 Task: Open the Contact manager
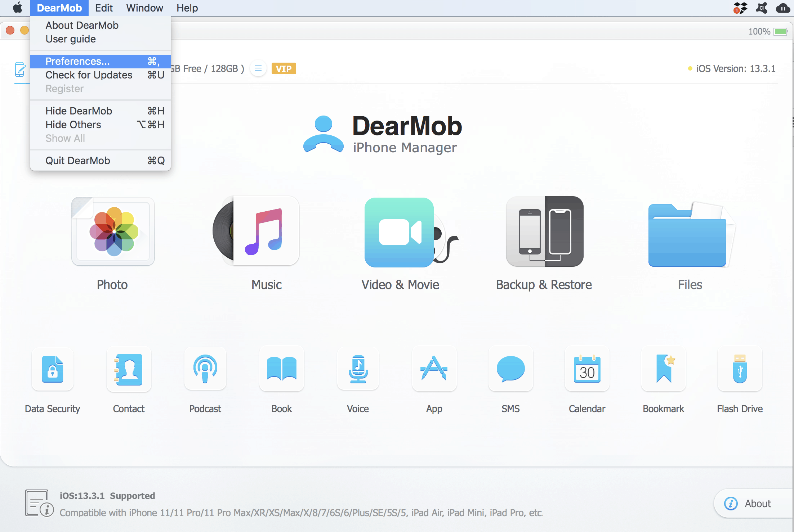tap(129, 369)
